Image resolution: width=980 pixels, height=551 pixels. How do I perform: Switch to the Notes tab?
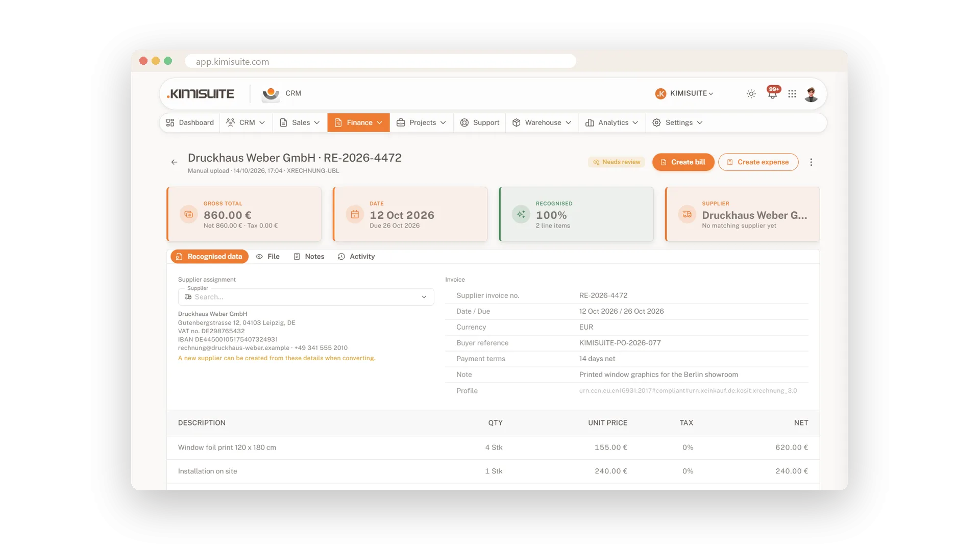point(309,257)
